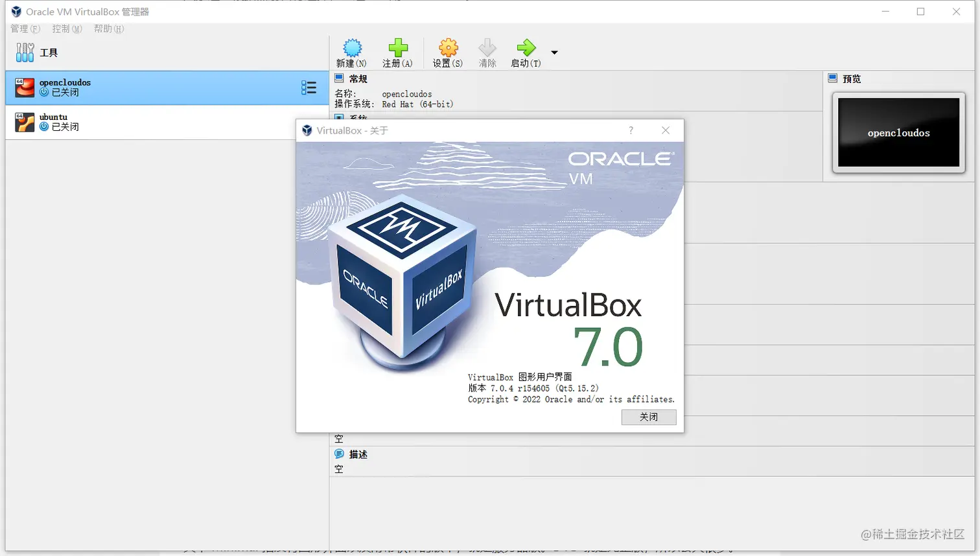Click the 描述 section header text
Screen dimensions: 980x556
(x=358, y=454)
